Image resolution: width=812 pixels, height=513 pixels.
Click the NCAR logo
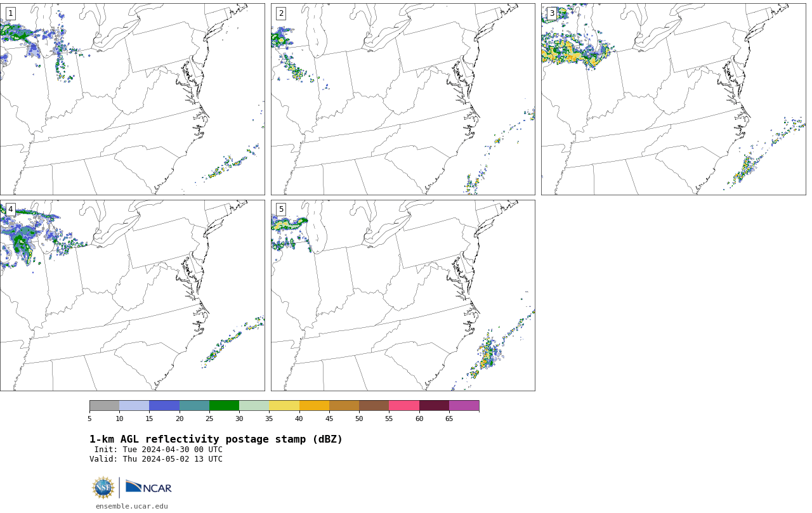coord(148,487)
